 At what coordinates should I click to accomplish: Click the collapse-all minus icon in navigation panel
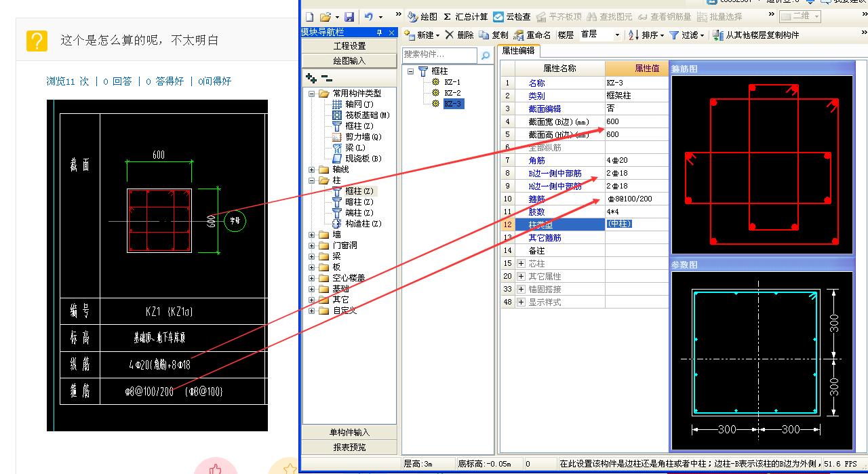327,78
